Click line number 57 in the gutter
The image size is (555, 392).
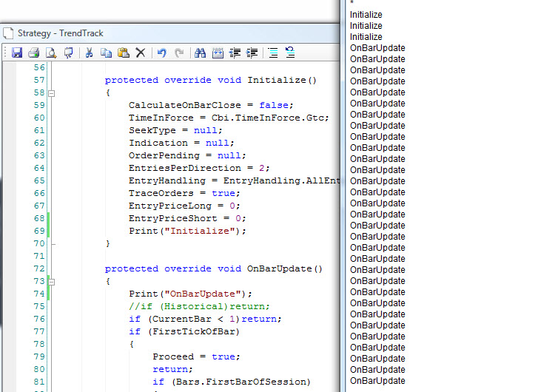(39, 80)
